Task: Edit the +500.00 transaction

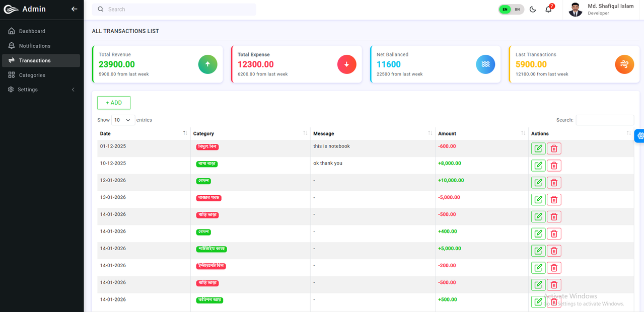Action: pos(538,302)
